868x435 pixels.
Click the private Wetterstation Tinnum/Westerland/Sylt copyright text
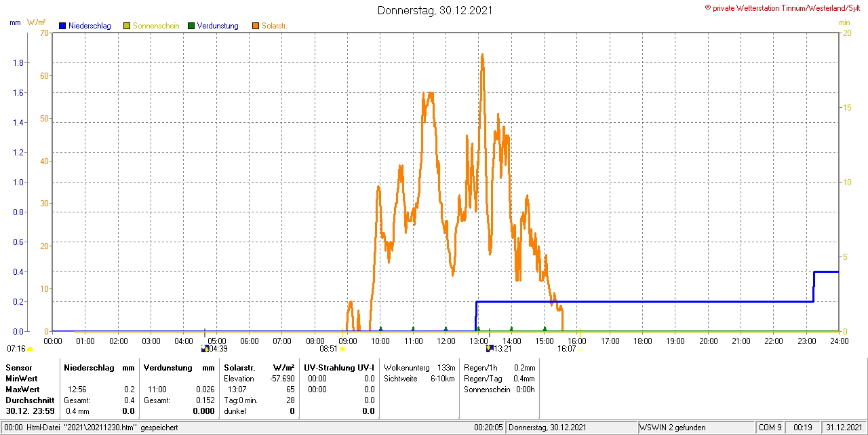click(x=783, y=7)
